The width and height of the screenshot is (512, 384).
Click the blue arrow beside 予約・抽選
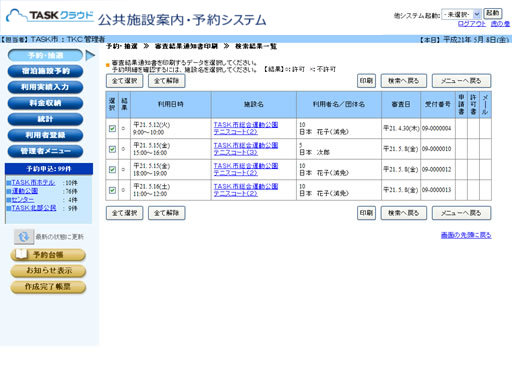90,55
